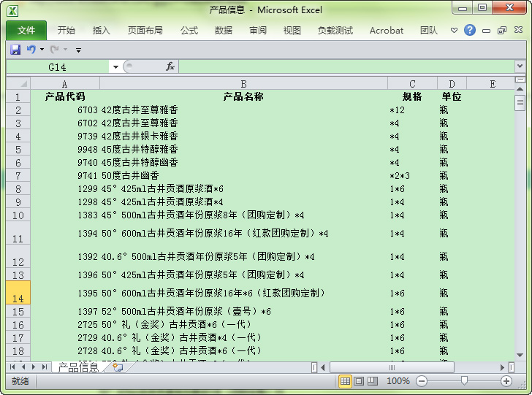Open the 开始 ribbon tab
Screen dimensions: 532x395
[x=66, y=31]
